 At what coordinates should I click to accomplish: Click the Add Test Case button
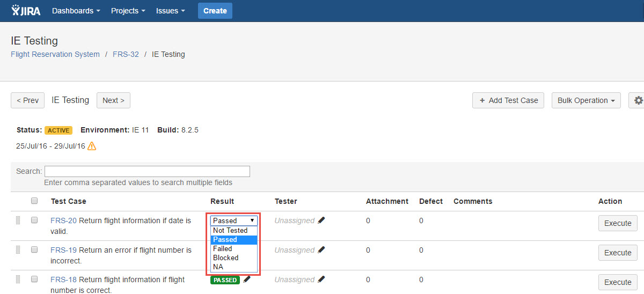click(508, 100)
